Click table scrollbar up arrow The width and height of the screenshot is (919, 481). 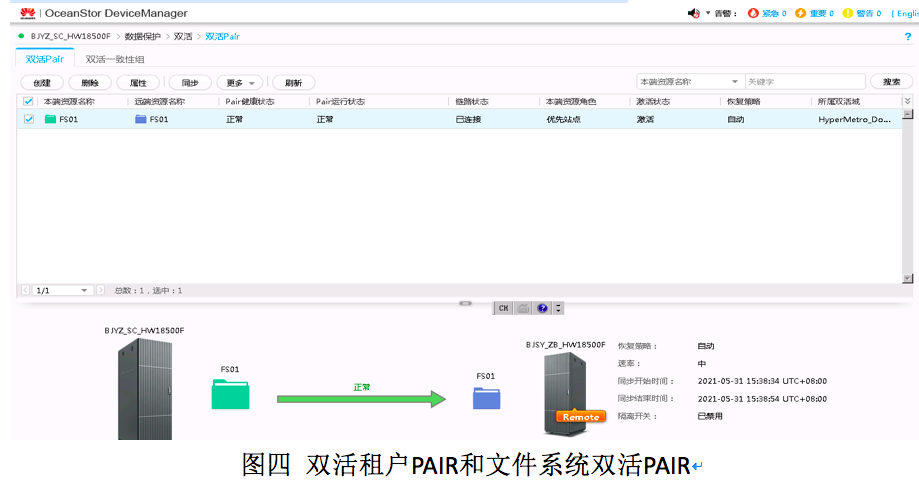[x=907, y=114]
